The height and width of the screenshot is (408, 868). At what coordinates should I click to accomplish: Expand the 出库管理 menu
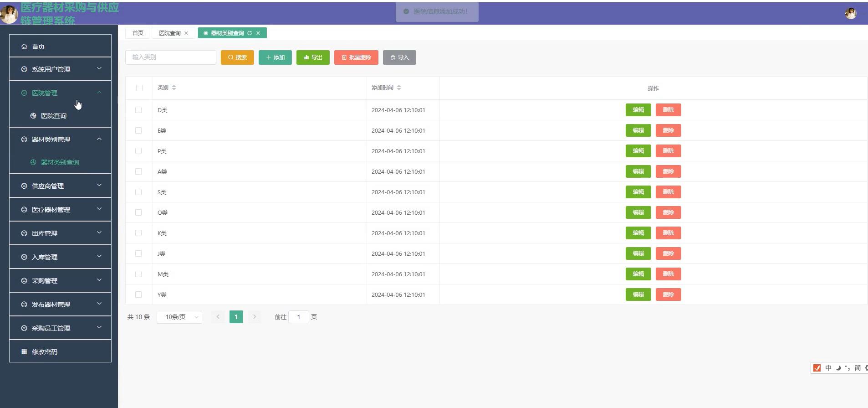60,233
